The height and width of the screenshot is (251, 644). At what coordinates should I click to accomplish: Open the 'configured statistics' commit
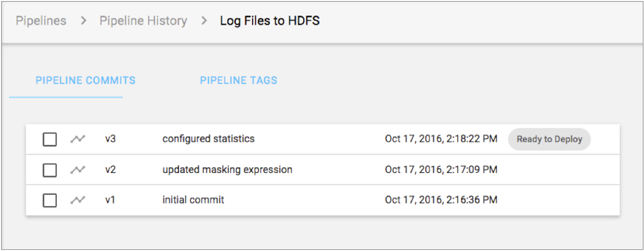(208, 139)
